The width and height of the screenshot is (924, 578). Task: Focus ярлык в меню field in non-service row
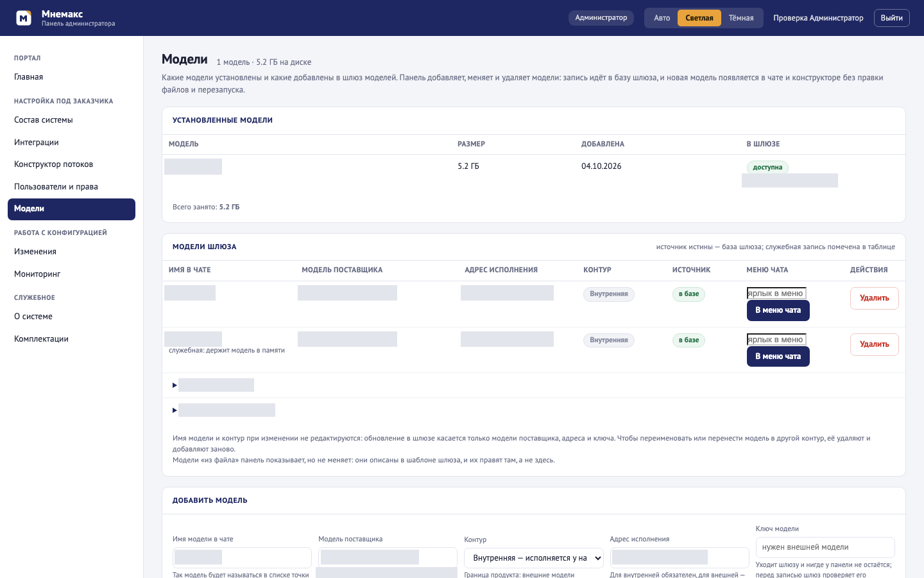pyautogui.click(x=776, y=293)
